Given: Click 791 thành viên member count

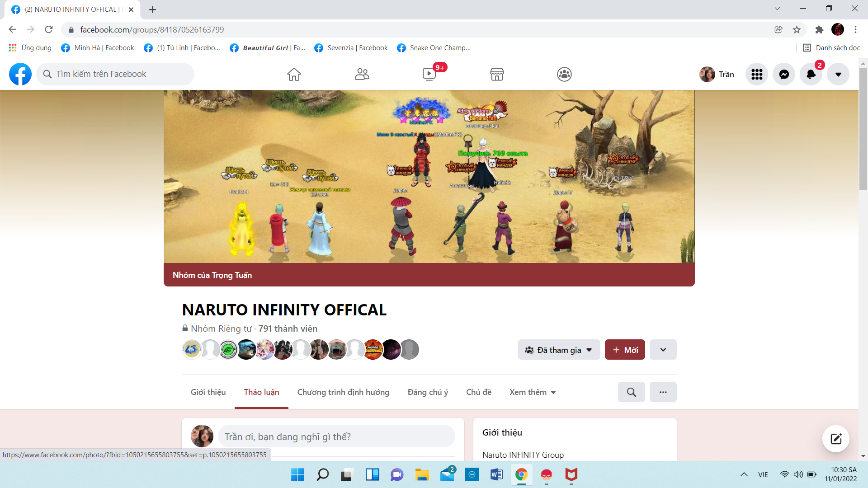Looking at the screenshot, I should [288, 328].
